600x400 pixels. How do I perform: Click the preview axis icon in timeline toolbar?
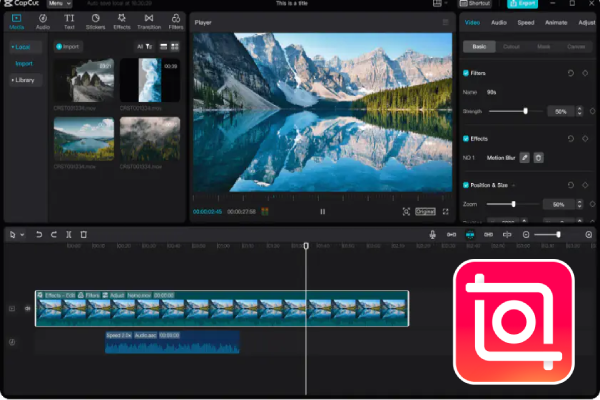pos(507,234)
